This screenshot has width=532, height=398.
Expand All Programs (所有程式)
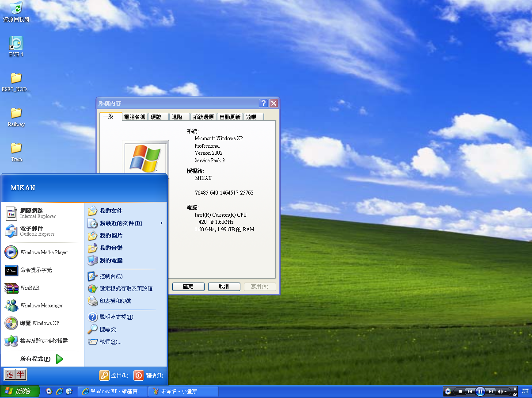42,359
